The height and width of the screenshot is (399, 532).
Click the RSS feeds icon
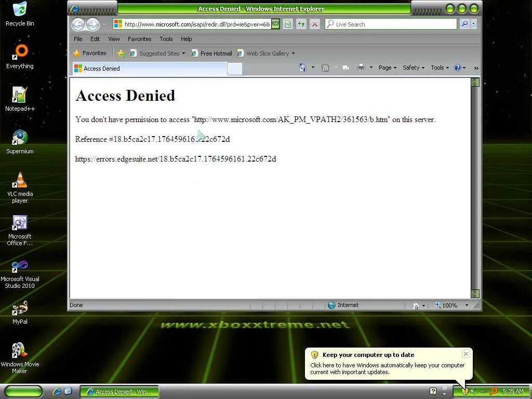click(325, 68)
